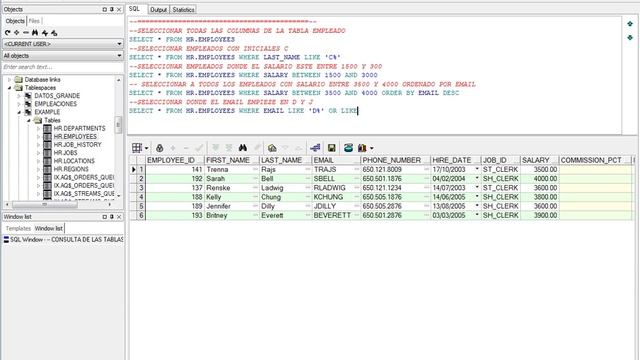Open find in results binoculars icon
This screenshot has height=360, width=640.
pos(243,148)
